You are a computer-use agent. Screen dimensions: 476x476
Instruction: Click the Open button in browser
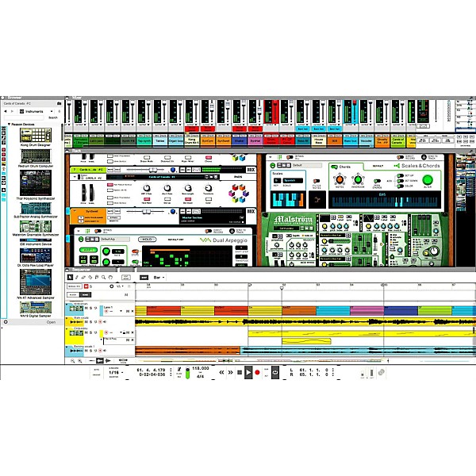point(51,322)
